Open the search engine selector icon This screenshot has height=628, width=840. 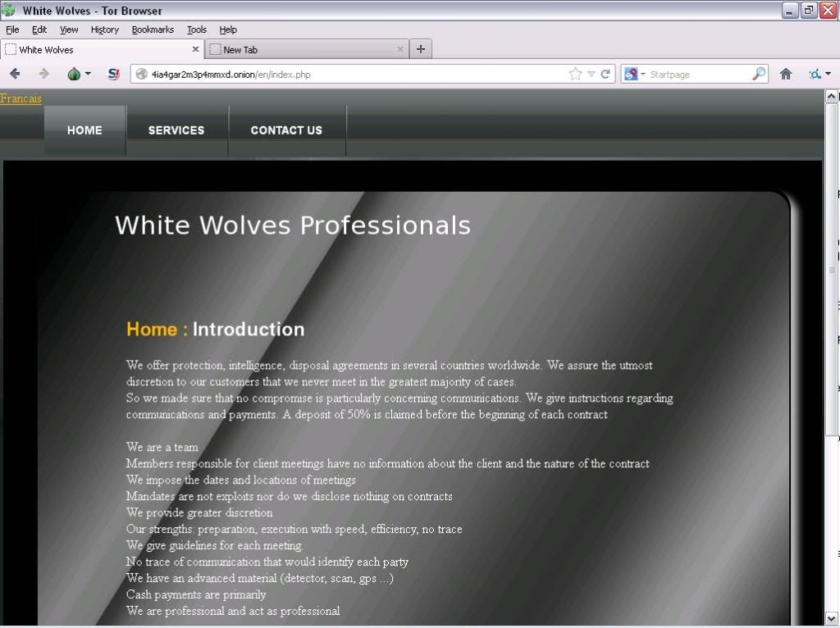tap(632, 74)
